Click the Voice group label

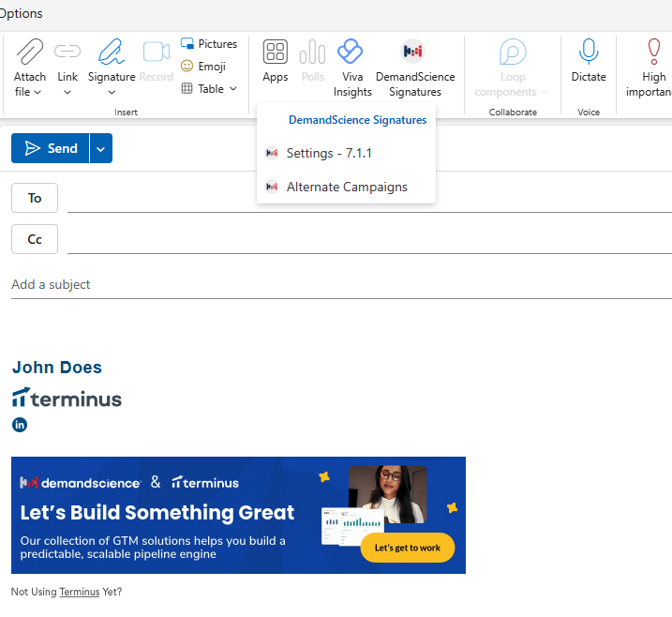[x=589, y=112]
